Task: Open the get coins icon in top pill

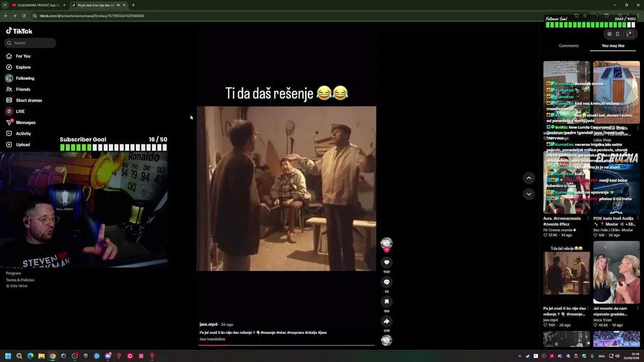Action: click(x=609, y=34)
